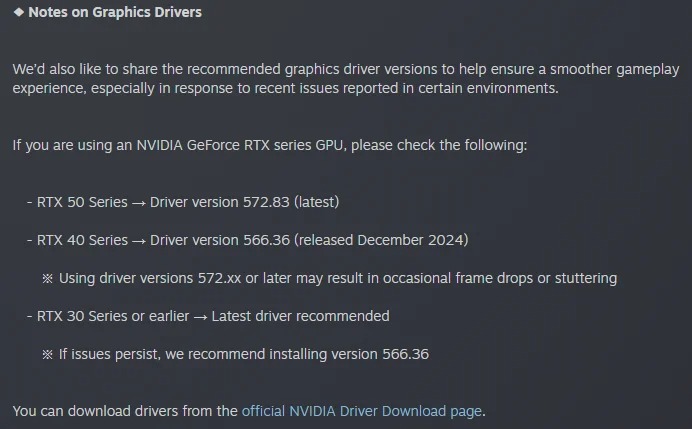Click the diamond bullet beside Notes on Graphics Drivers

pyautogui.click(x=19, y=12)
